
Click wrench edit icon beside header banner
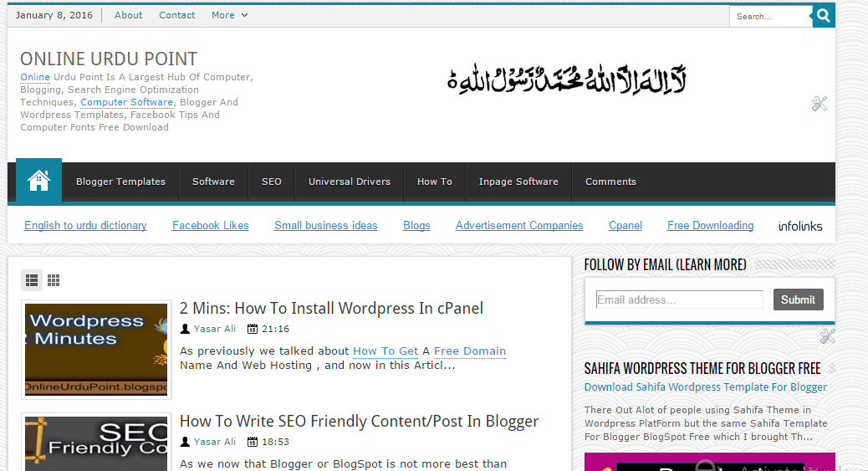[x=819, y=104]
